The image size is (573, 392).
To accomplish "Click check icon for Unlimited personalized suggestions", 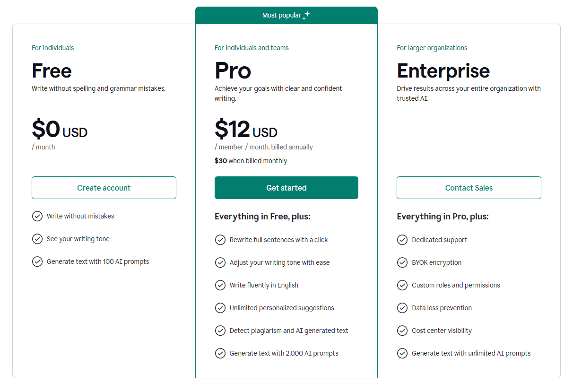I will click(x=220, y=308).
